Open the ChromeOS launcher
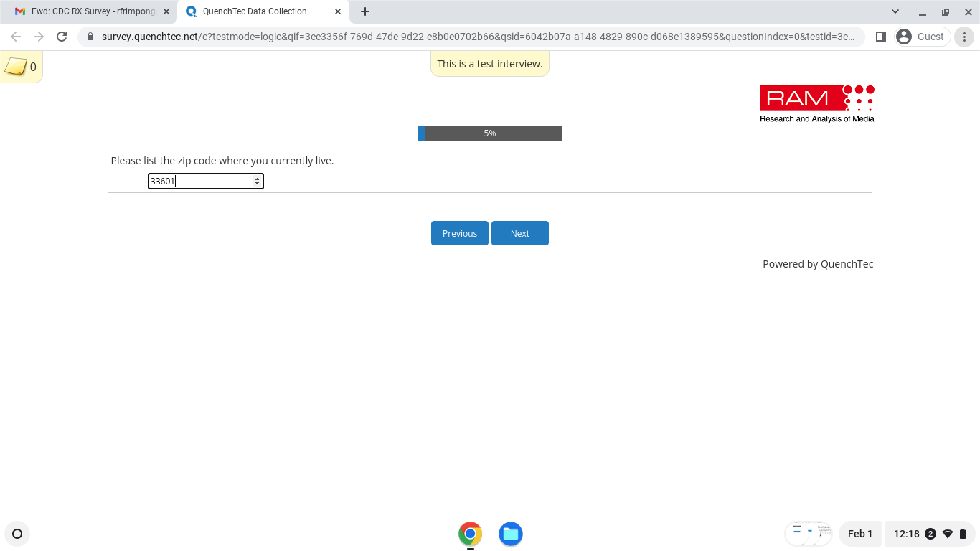The height and width of the screenshot is (551, 980). click(17, 534)
